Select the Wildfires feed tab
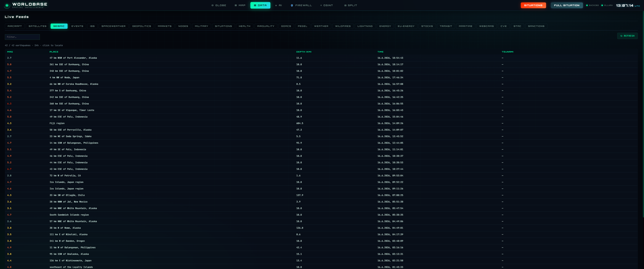644x269 pixels. coord(343,26)
